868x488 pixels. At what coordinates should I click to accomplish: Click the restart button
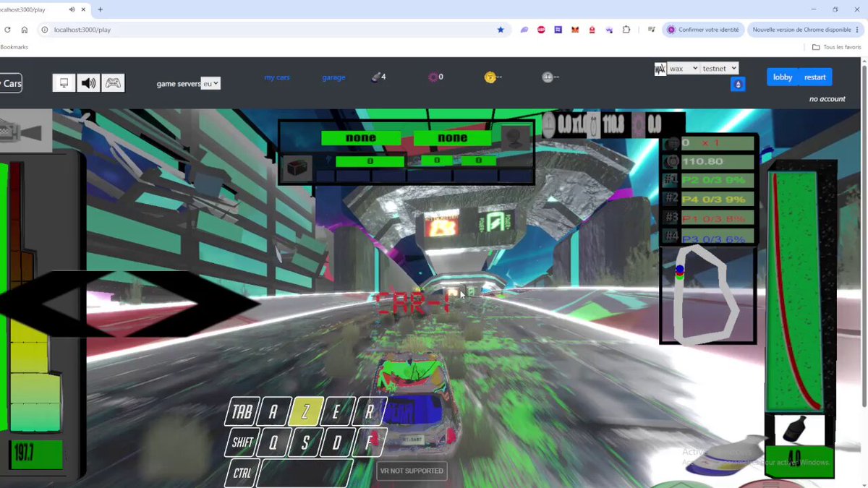pos(815,77)
